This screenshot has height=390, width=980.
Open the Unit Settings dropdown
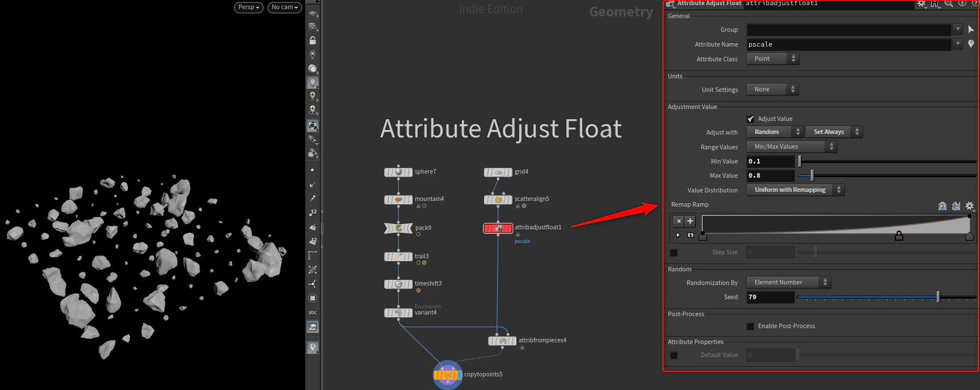(x=772, y=89)
